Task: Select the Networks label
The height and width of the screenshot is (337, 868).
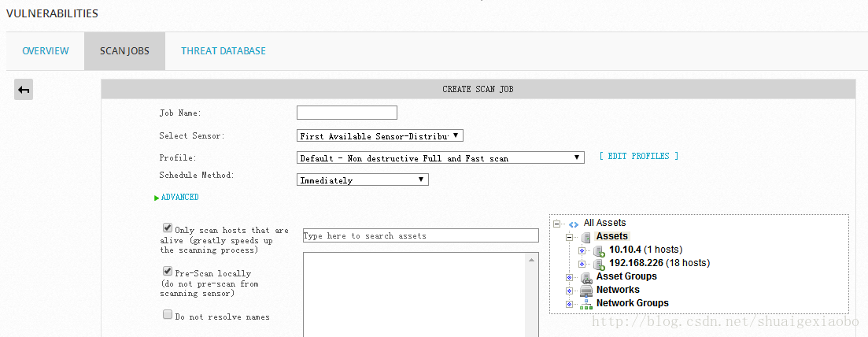Action: coord(618,289)
